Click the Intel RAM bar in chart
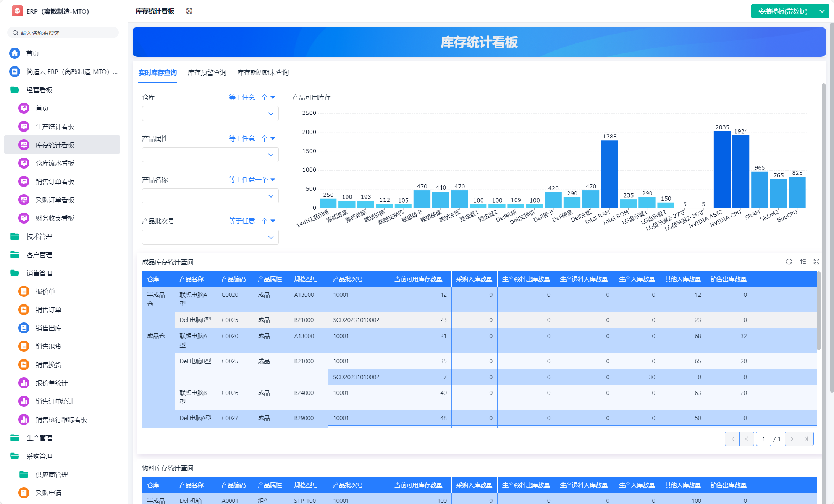The width and height of the screenshot is (834, 504). coord(609,174)
